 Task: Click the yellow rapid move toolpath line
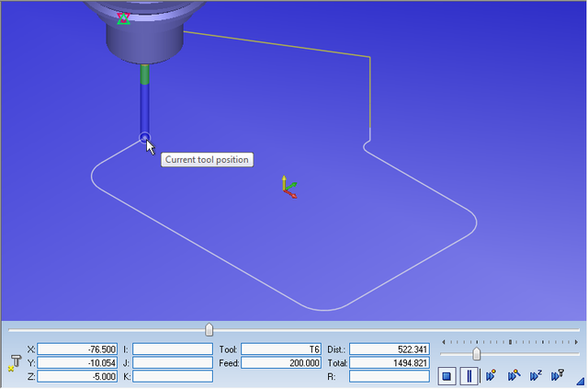277,44
